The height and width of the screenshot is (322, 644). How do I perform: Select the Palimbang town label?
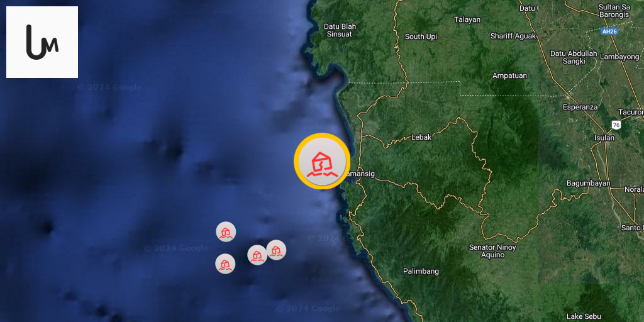421,271
